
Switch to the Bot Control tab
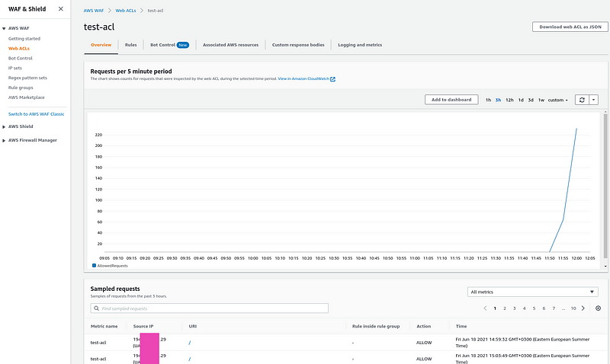point(169,45)
